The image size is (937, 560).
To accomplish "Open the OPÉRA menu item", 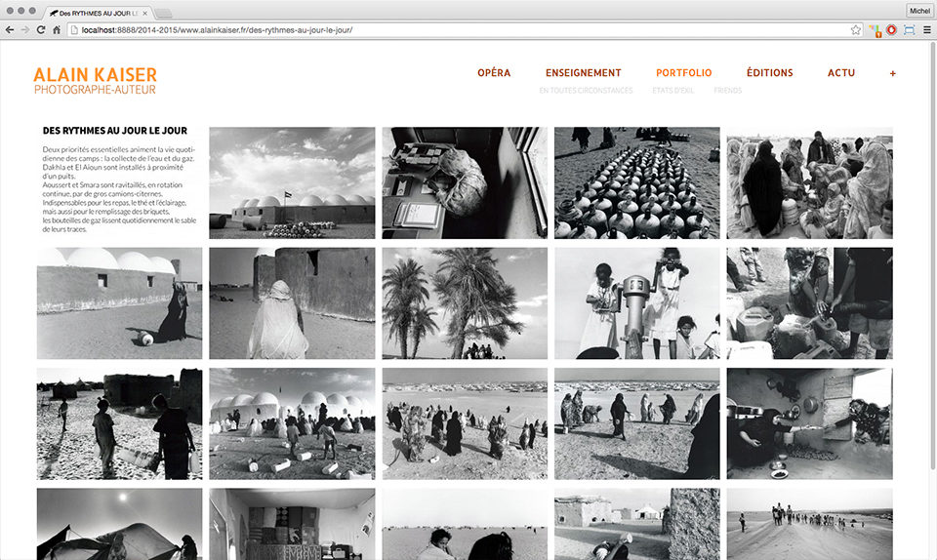I will tap(494, 73).
